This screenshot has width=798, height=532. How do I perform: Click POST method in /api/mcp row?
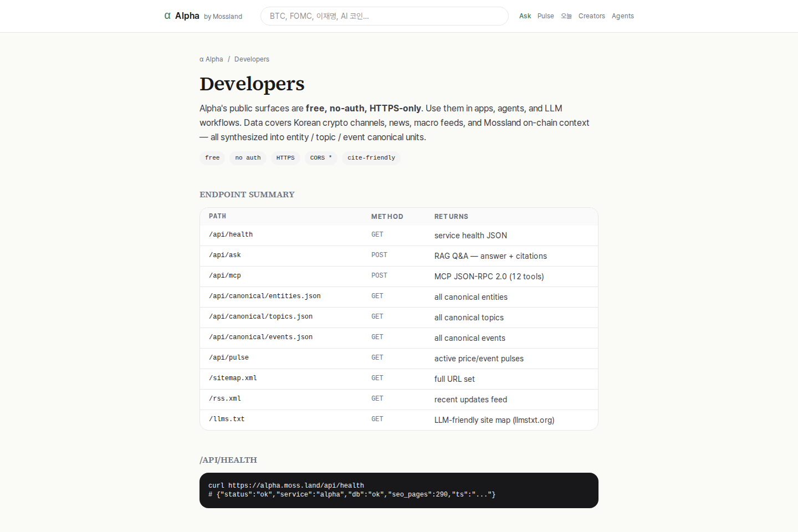tap(379, 275)
